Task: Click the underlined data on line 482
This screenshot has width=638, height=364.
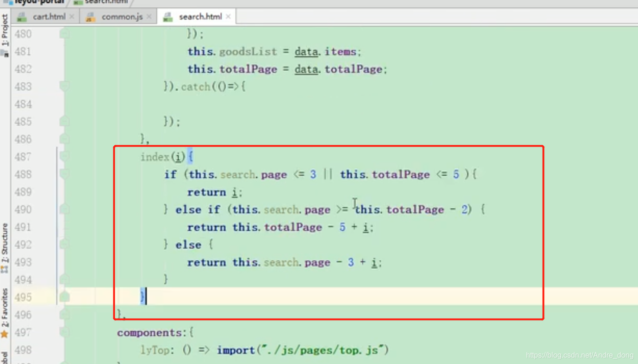Action: [306, 69]
